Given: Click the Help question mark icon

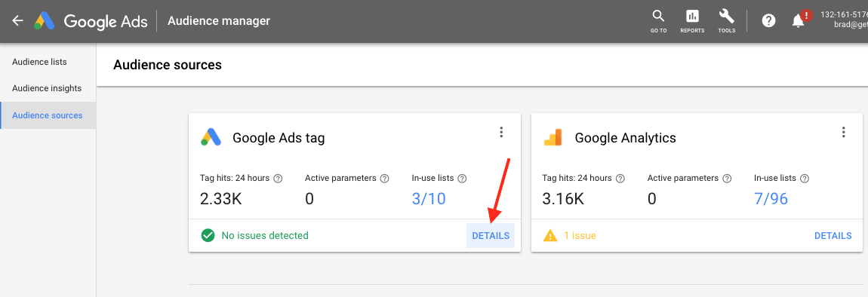Looking at the screenshot, I should [768, 21].
